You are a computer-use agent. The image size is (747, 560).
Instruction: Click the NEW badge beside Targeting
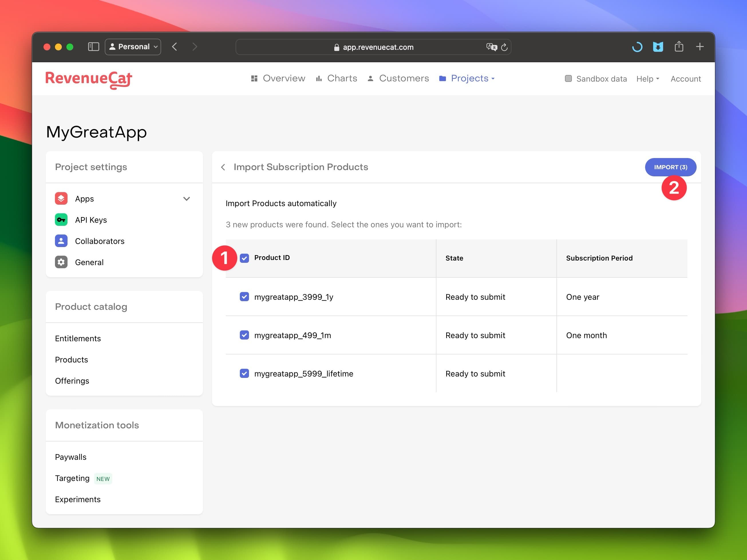[x=103, y=479]
